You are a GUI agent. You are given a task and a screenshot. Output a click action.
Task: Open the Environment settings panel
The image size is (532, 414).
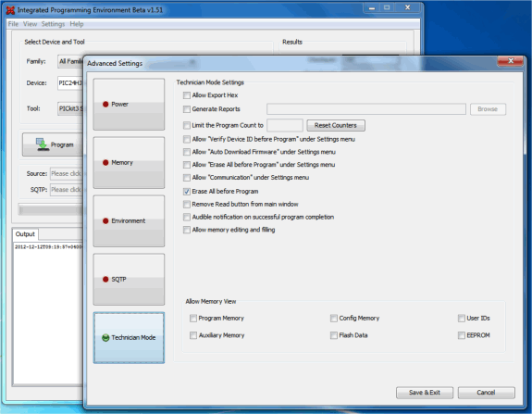point(129,221)
